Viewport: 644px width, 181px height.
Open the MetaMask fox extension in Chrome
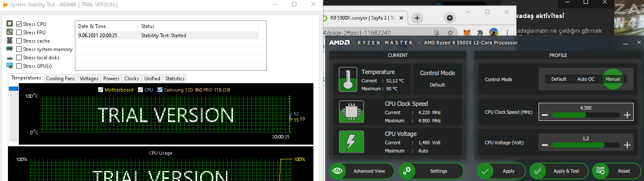(468, 32)
